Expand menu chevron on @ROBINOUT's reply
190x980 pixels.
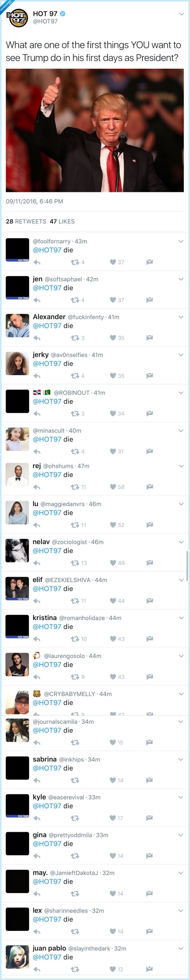pyautogui.click(x=181, y=393)
